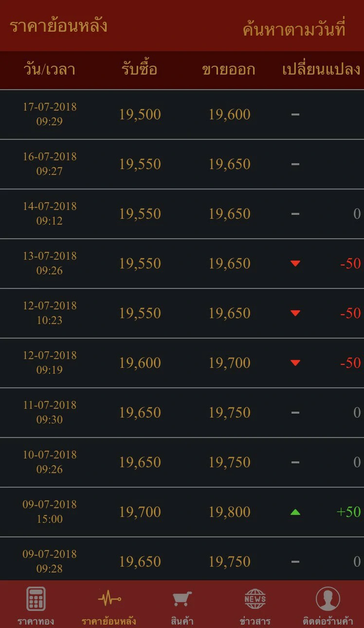Tap ค้นหาตามวันที่ search by date

click(x=294, y=29)
